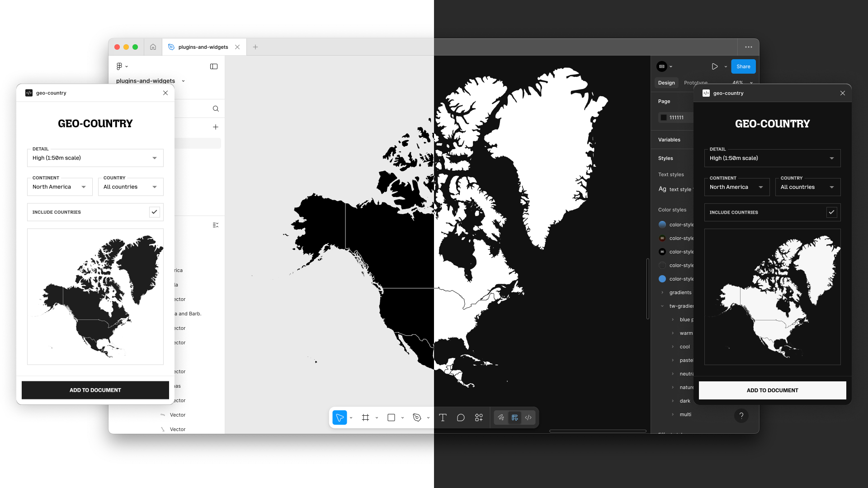The width and height of the screenshot is (868, 488).
Task: Open the three-dots menu in the title bar
Action: [749, 47]
